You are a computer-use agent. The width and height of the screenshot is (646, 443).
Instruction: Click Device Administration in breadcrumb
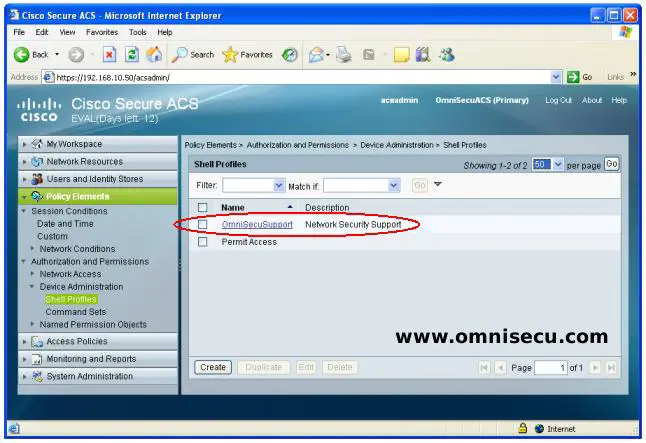click(x=397, y=145)
